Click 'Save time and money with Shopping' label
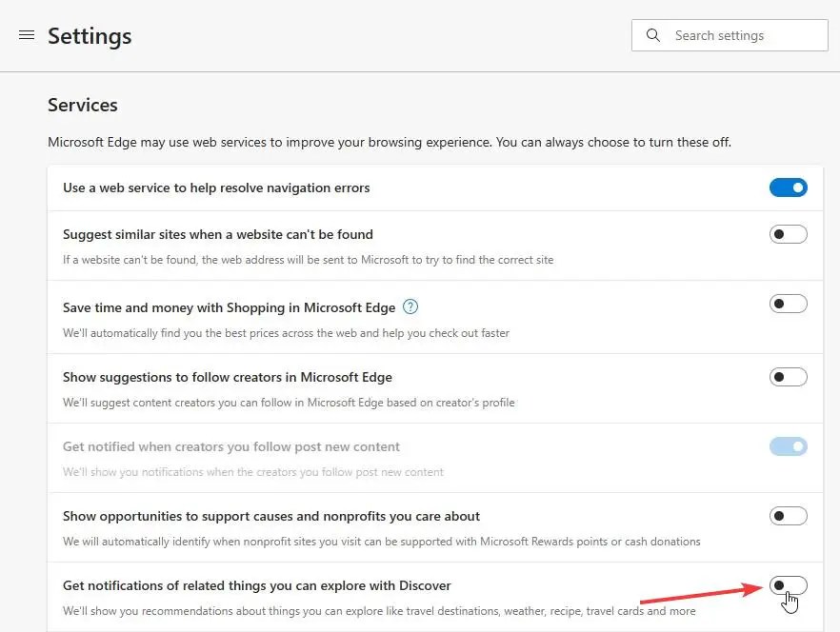840x632 pixels. [x=229, y=308]
